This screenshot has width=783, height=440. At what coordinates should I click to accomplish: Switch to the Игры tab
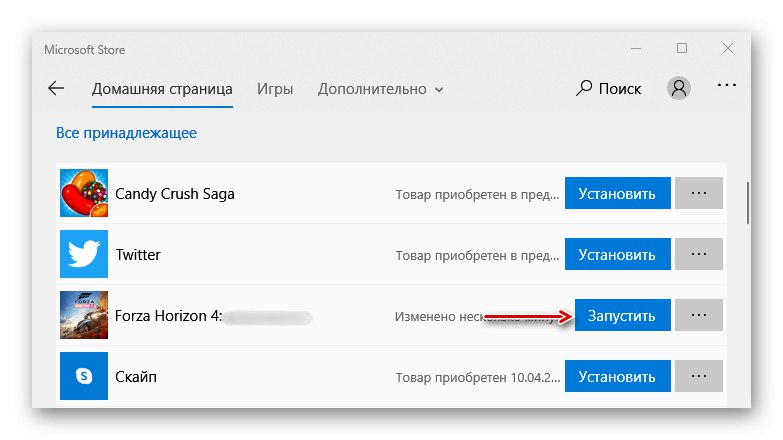pyautogui.click(x=275, y=88)
